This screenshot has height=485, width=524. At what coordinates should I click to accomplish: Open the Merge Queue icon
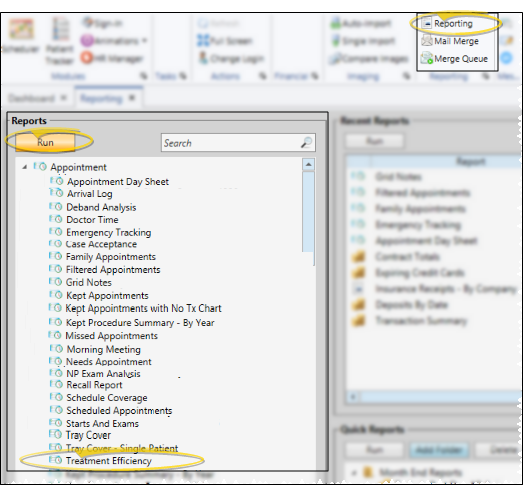tap(427, 58)
